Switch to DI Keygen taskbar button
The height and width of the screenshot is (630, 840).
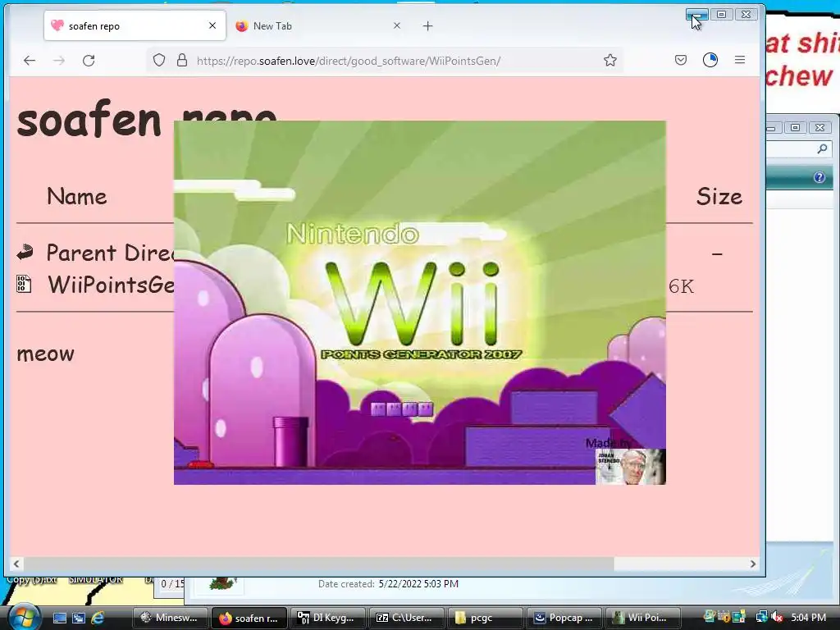[328, 618]
